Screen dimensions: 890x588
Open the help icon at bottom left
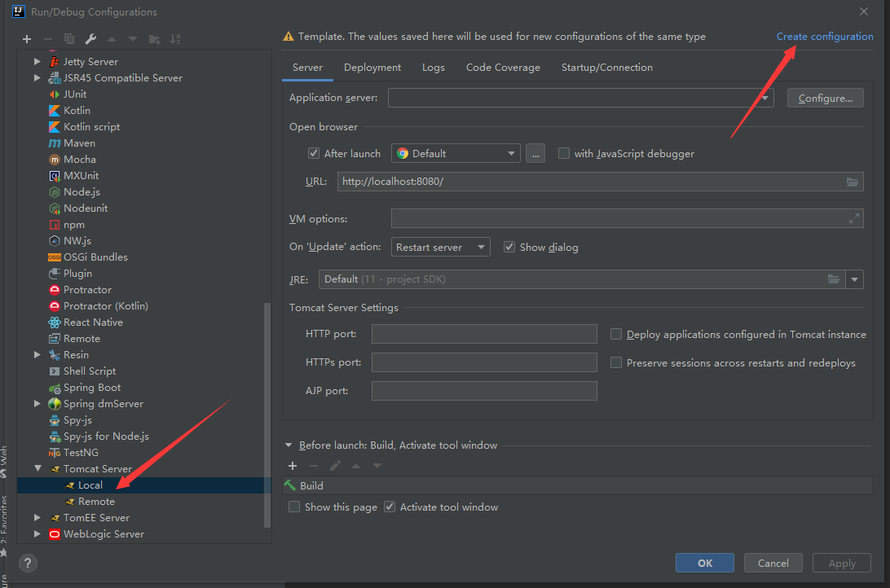click(27, 563)
